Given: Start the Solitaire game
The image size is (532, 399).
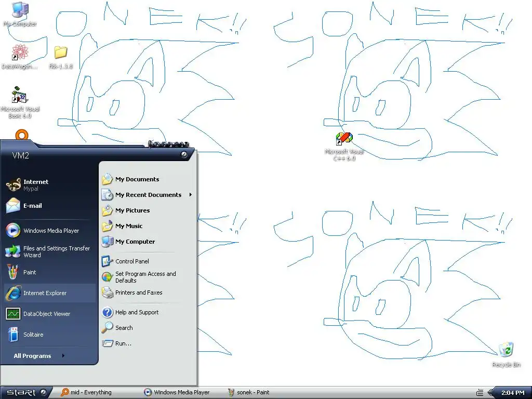Looking at the screenshot, I should (49, 335).
